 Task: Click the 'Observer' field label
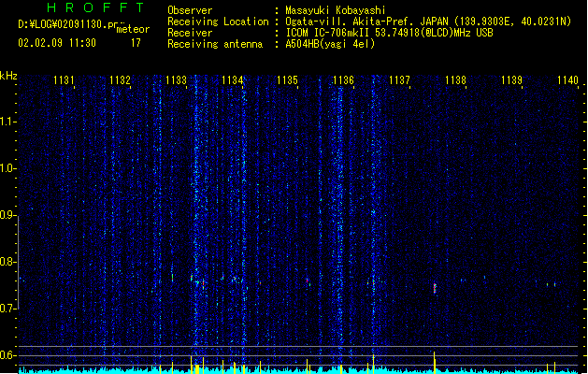coord(190,10)
